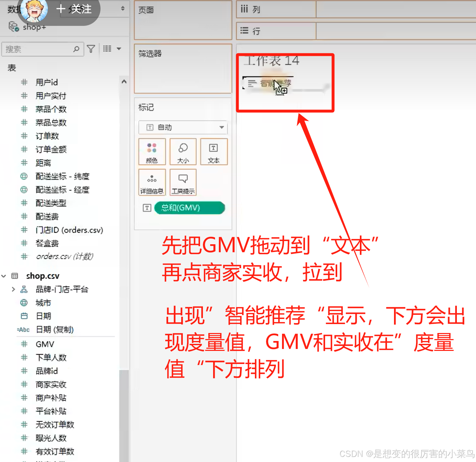Click the shop.csv table icon
Screen dimensions: 476x462
point(15,276)
